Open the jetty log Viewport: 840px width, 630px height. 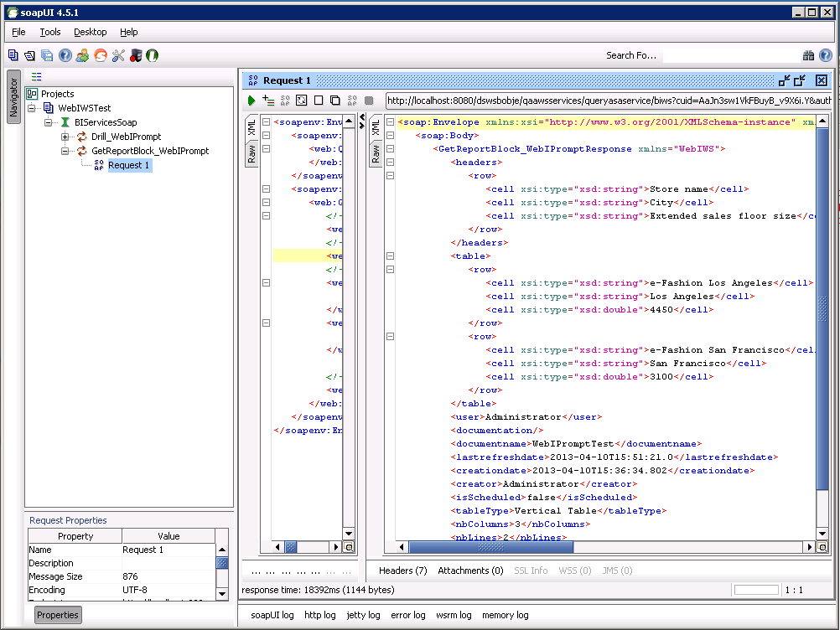[x=363, y=615]
